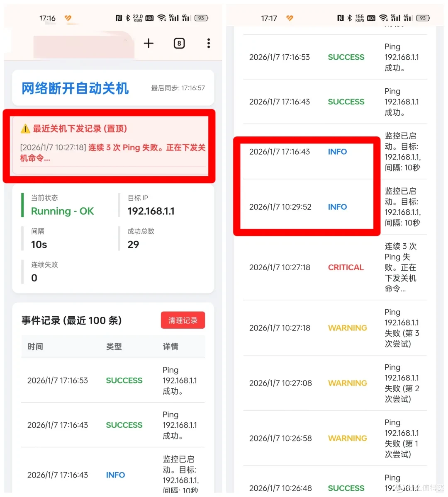Click the 17:17 clock in the right status bar
Viewport: 448px width, 497px height.
[269, 18]
